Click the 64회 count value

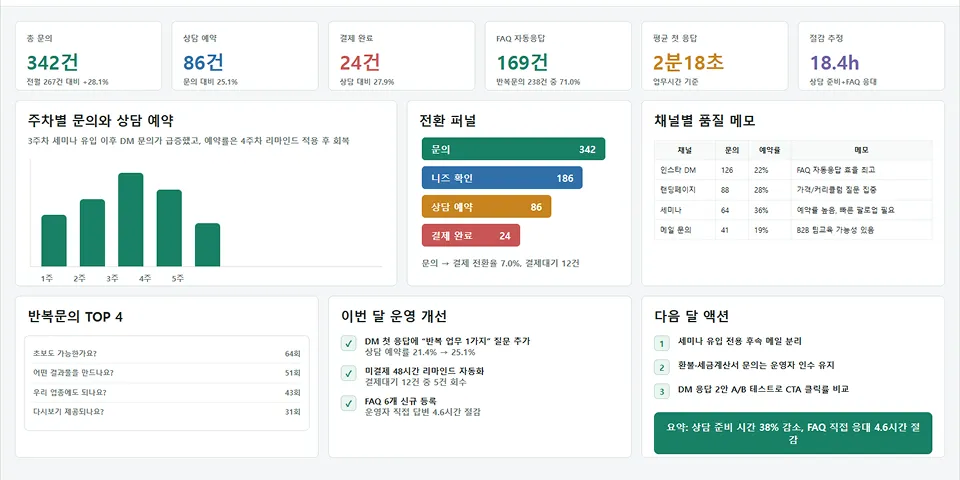point(293,353)
